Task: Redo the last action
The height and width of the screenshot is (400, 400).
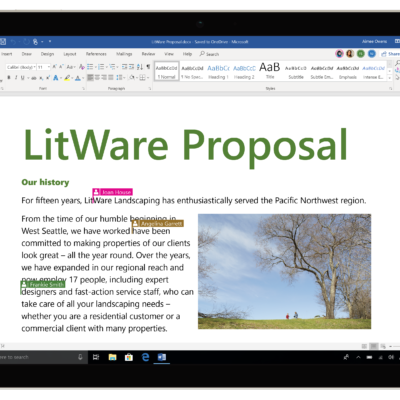Action: click(x=26, y=42)
